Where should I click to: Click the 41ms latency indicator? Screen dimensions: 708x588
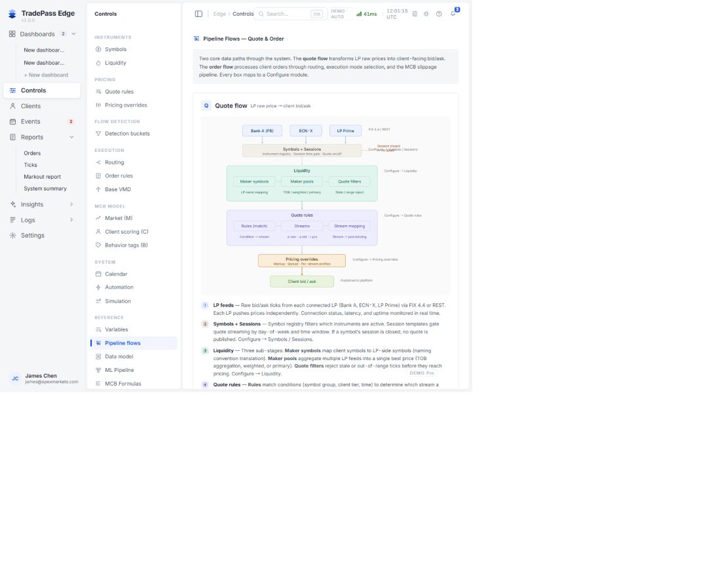[x=366, y=14]
